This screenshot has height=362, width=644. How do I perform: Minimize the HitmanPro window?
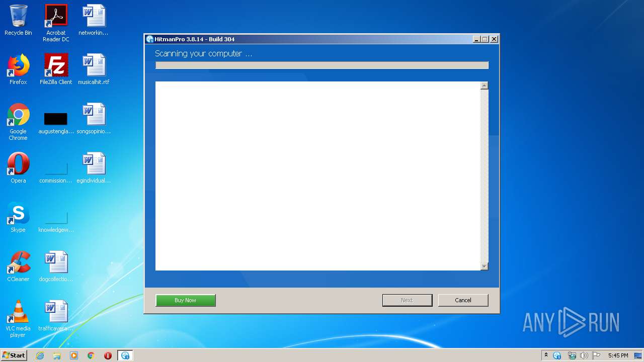click(x=476, y=39)
